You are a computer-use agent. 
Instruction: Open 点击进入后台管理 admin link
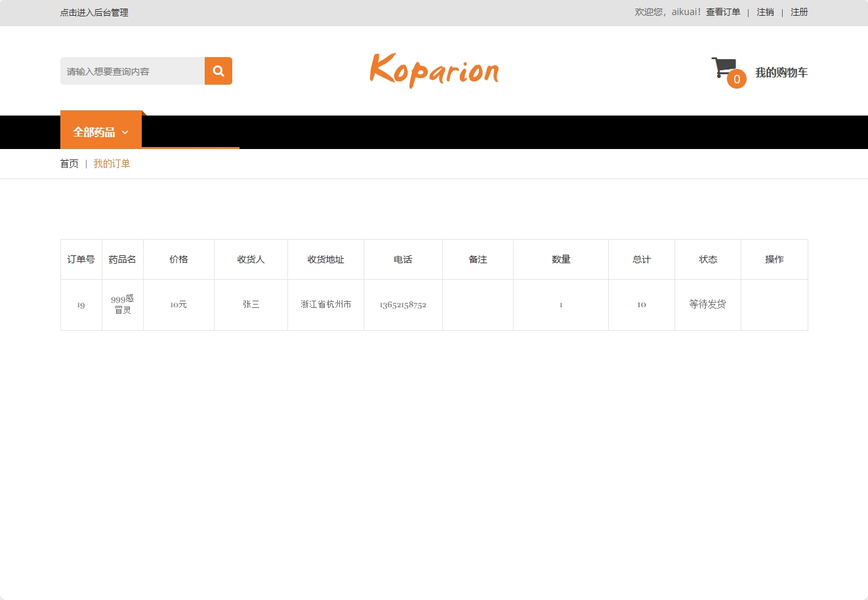pos(94,12)
